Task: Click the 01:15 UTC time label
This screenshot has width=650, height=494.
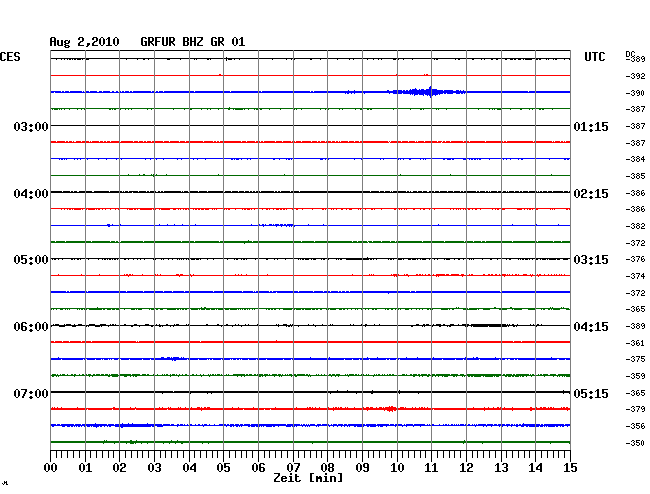Action: 591,127
